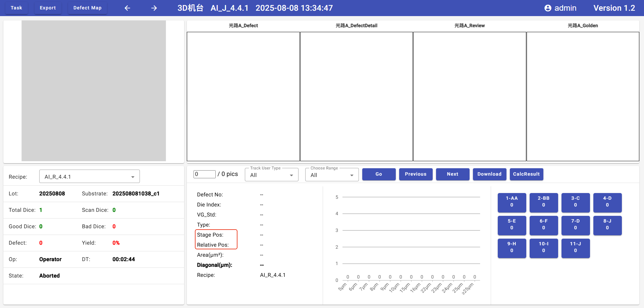This screenshot has width=644, height=308.
Task: Open the Track User Type dropdown
Action: pos(271,175)
